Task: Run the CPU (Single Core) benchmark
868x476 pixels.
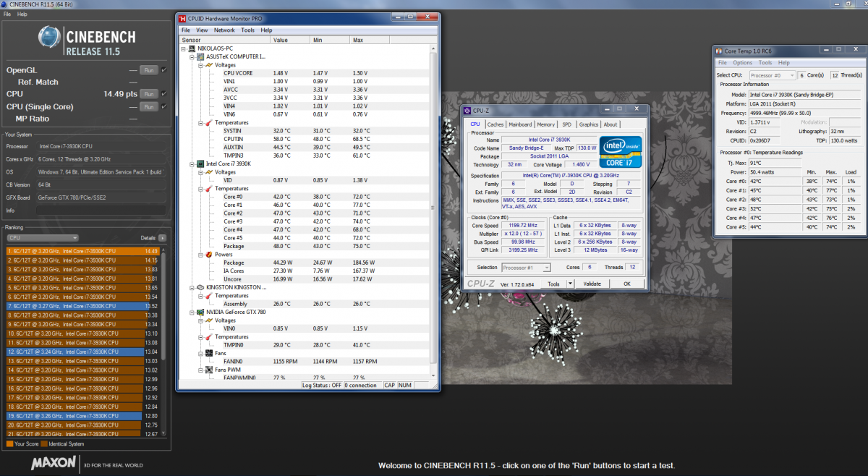Action: [149, 106]
